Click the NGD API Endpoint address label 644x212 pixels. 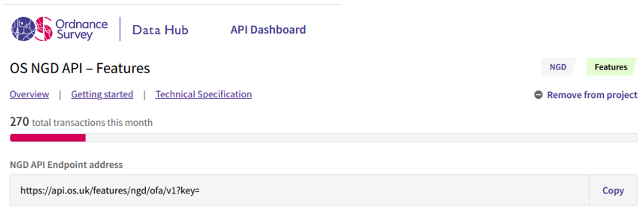(66, 164)
